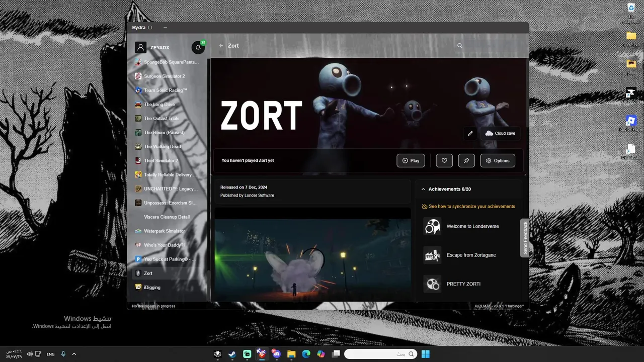Collapse the Achievements 0/20 section
Viewport: 644px width, 362px height.
423,189
